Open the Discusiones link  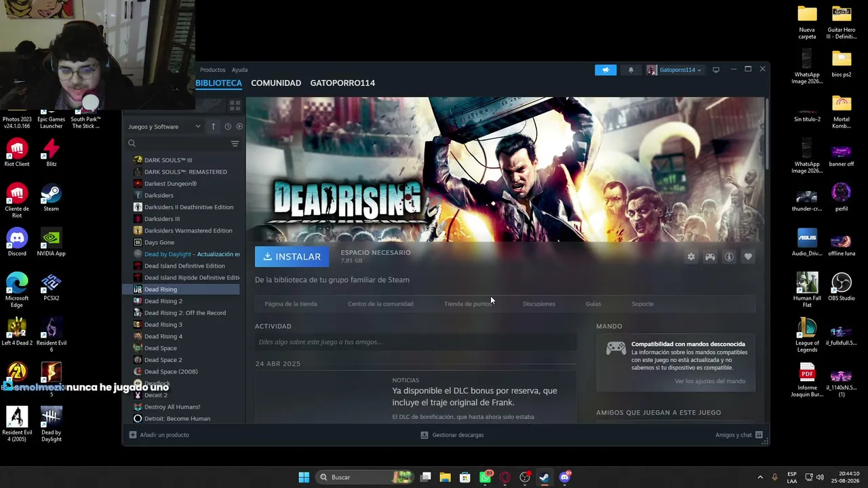click(539, 304)
